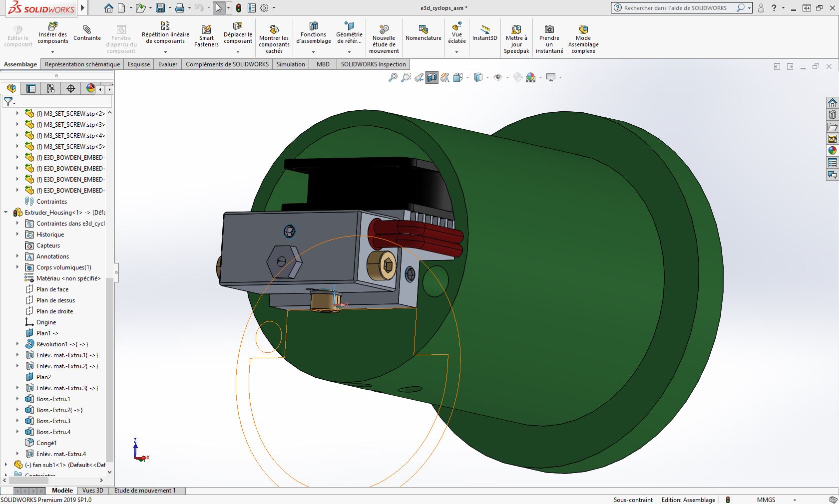Screen dimensions: 839x504
Task: Click the Home welcome icon in the title bar
Action: click(109, 8)
